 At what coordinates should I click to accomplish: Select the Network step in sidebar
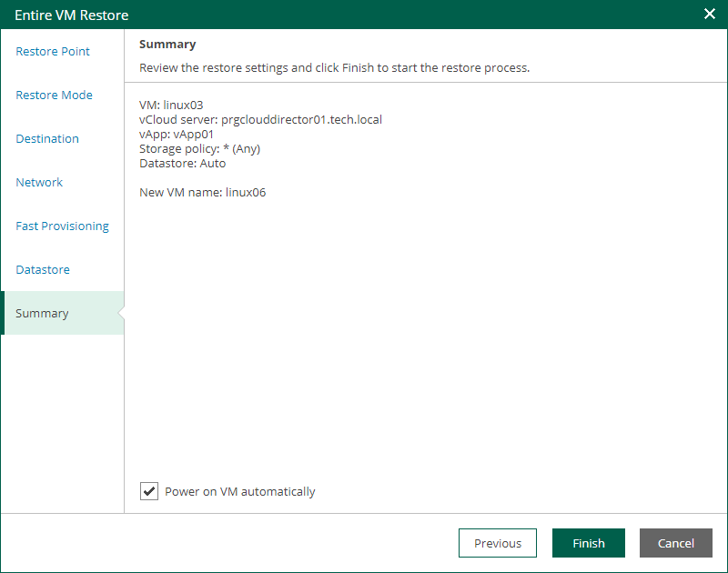point(39,182)
